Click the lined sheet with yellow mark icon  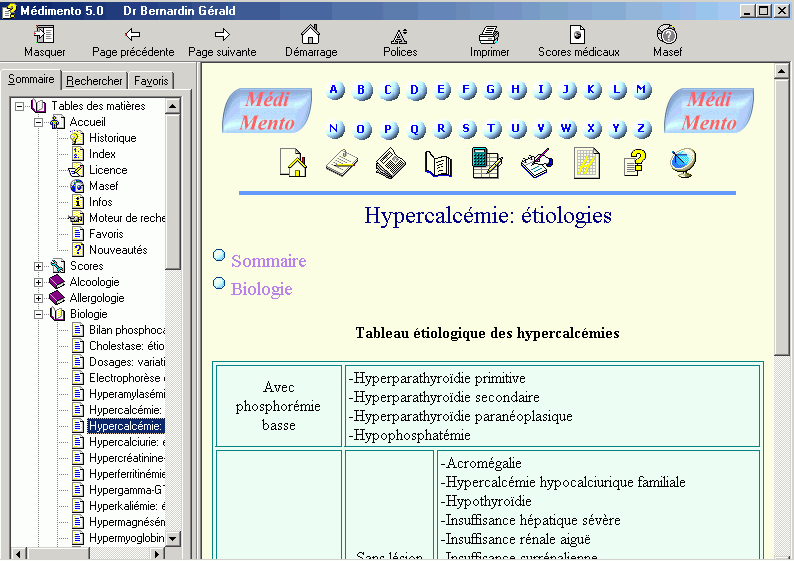pos(586,163)
